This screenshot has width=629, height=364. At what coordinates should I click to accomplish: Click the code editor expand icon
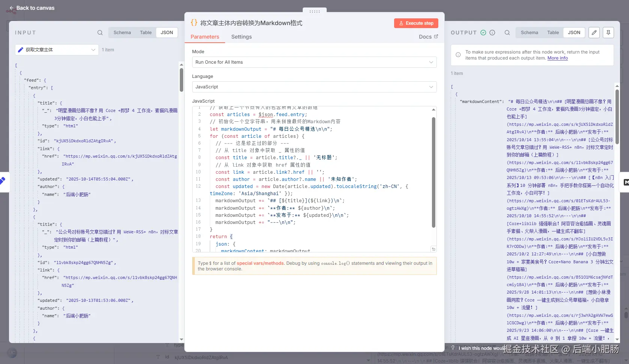[433, 249]
